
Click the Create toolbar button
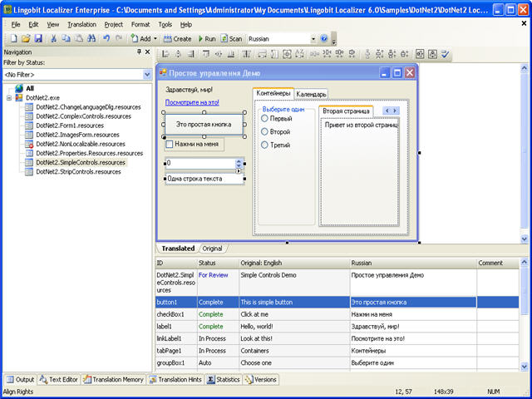[177, 39]
